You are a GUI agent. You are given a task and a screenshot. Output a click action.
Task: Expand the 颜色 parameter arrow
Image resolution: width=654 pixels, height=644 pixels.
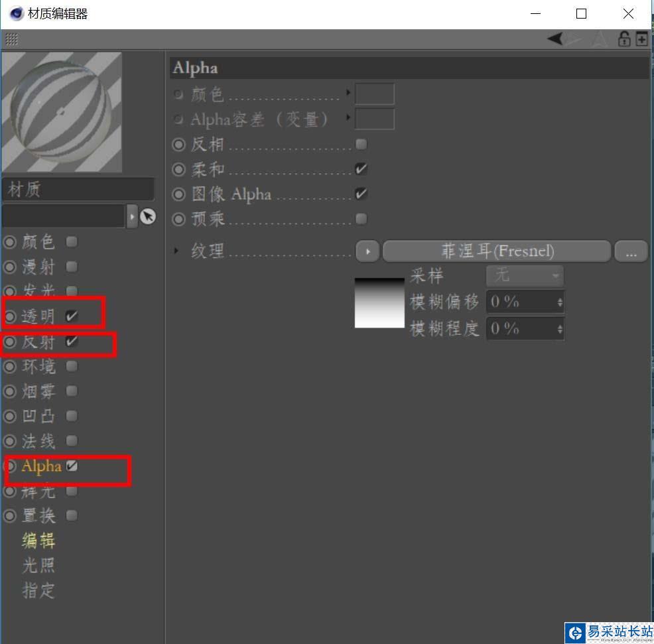point(348,92)
